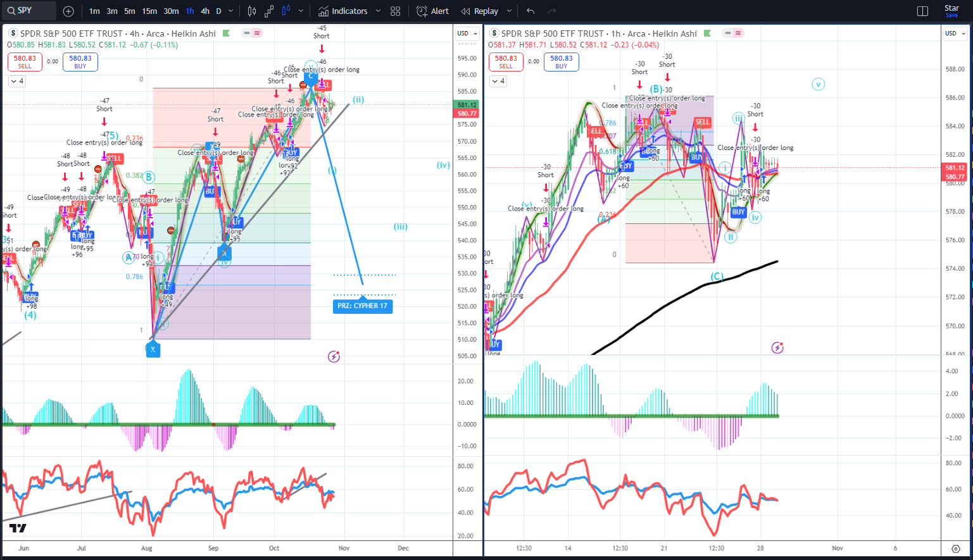Open the Indicators dialog
Image resolution: width=973 pixels, height=560 pixels.
(x=343, y=11)
